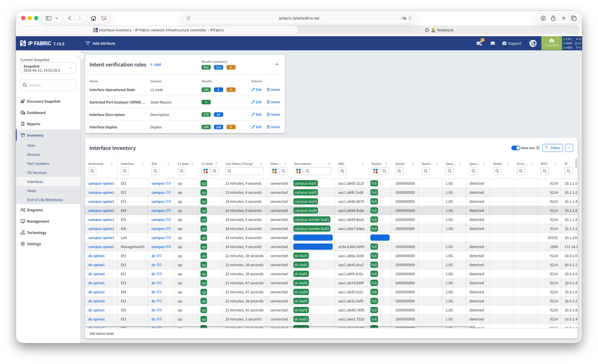Click the Last Status Change filter input
Viewport: 598px width, 364px height.
(x=244, y=171)
